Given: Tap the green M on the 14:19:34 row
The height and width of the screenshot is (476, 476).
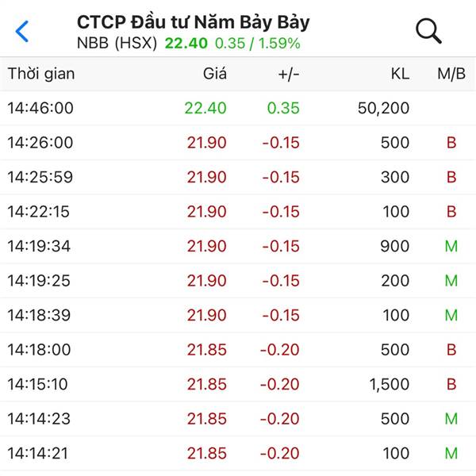Looking at the screenshot, I should click(451, 246).
